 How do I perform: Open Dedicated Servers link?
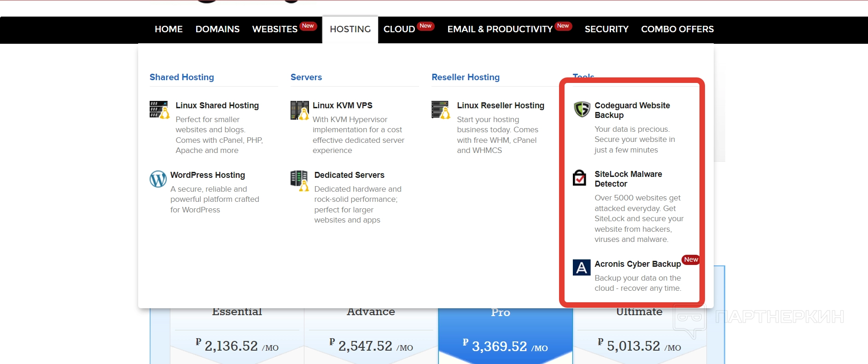[349, 175]
